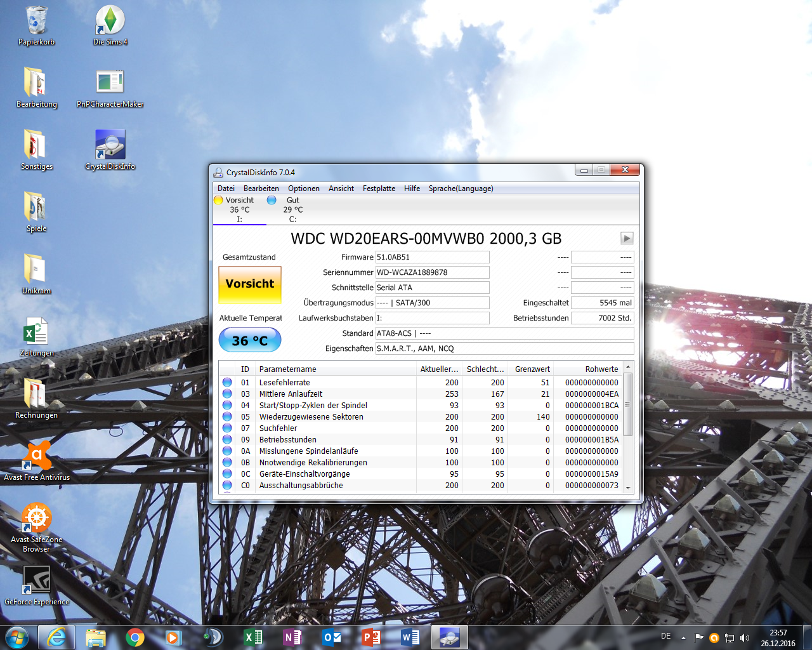Click the volume icon in system tray
This screenshot has width=812, height=650.
click(745, 638)
